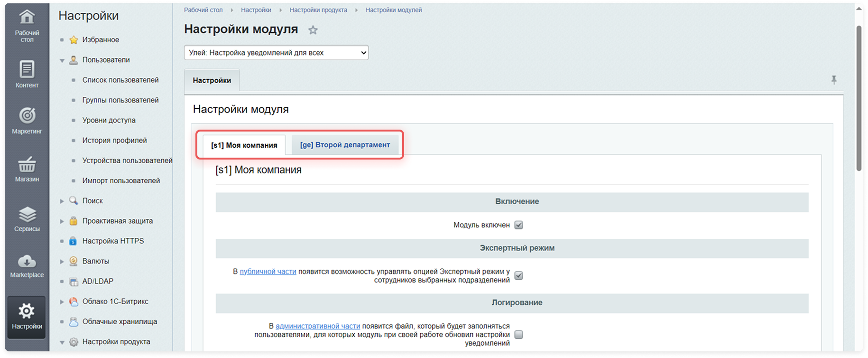Add page to favorites with star icon

(x=313, y=30)
